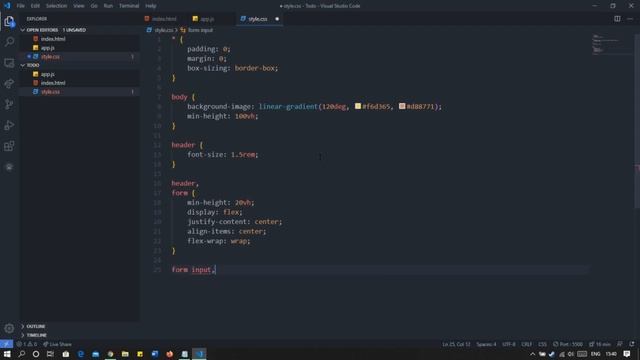640x360 pixels.
Task: Open the Source Control view
Action: pyautogui.click(x=9, y=104)
